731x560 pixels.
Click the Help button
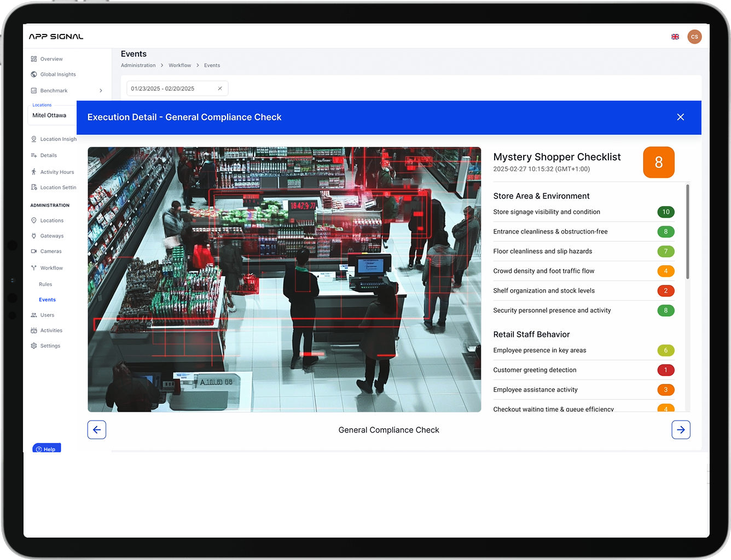[47, 449]
